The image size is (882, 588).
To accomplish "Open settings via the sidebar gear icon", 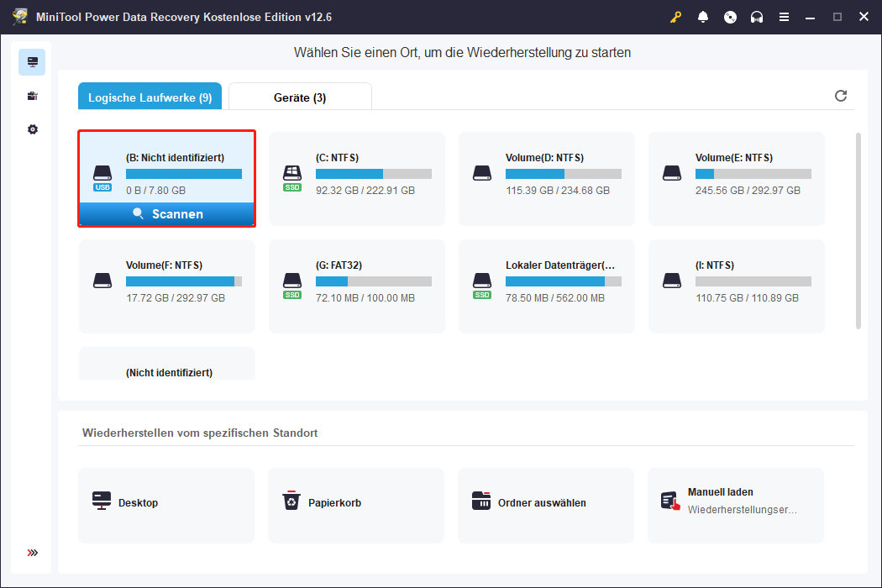I will click(x=32, y=129).
